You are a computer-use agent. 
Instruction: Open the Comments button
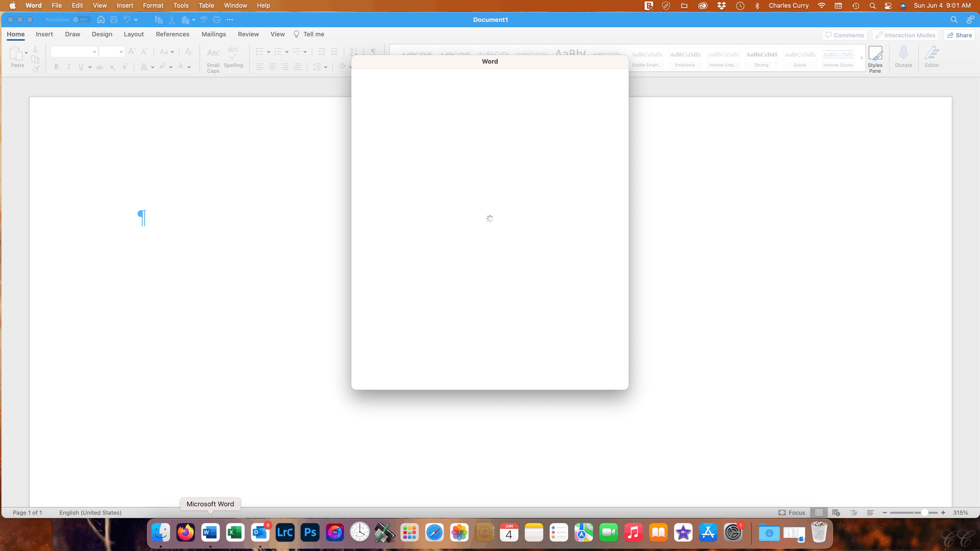pyautogui.click(x=844, y=35)
